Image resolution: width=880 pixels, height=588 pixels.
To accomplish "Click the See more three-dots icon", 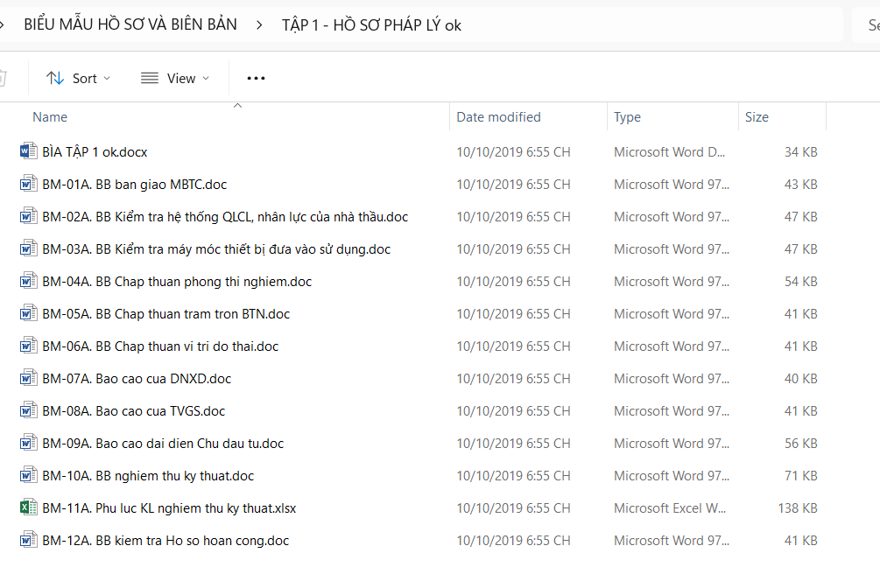I will (256, 78).
